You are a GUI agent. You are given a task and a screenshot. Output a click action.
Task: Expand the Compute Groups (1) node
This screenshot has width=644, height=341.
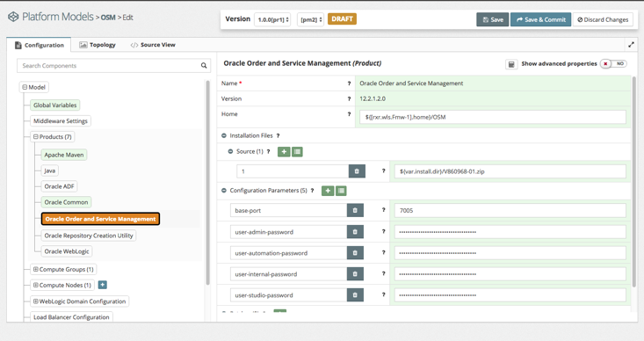click(x=36, y=270)
